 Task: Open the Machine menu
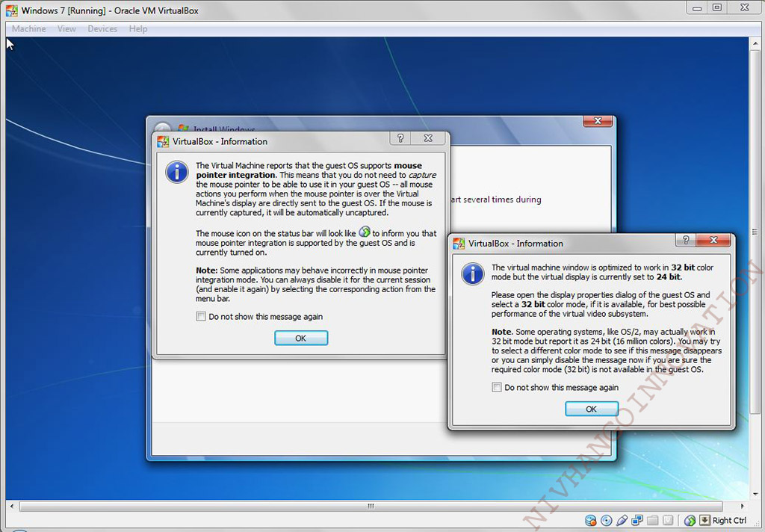pyautogui.click(x=28, y=28)
